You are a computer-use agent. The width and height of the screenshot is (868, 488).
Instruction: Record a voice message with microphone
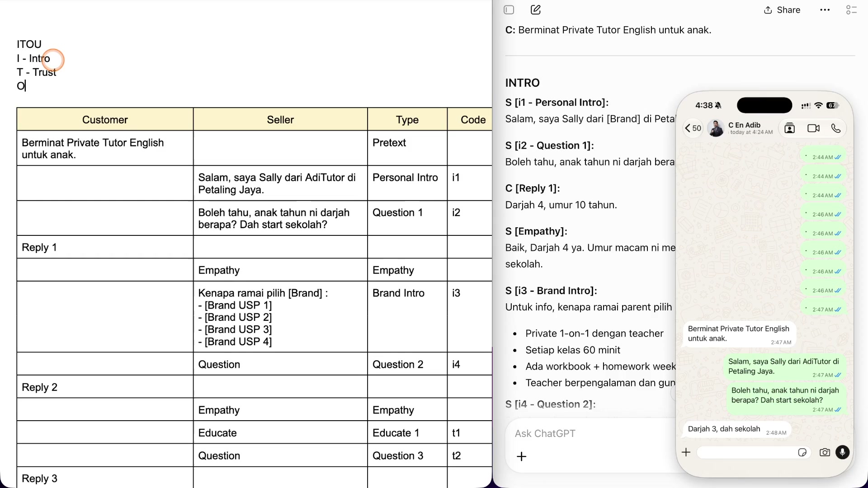[x=843, y=452]
